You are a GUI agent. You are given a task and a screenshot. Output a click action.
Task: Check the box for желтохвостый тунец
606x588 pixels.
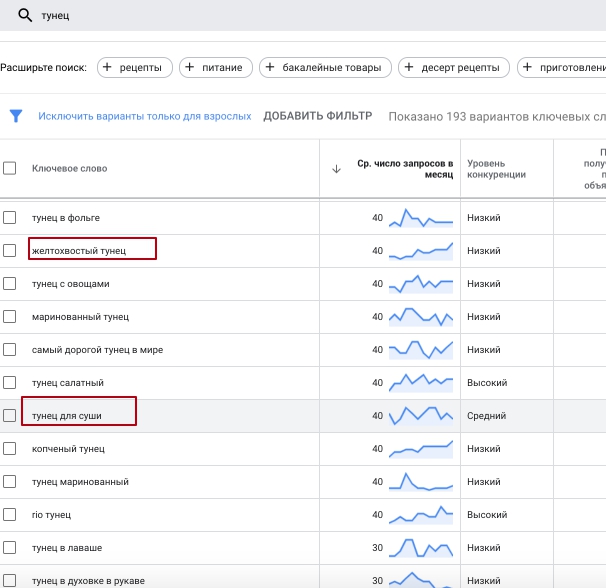click(10, 251)
